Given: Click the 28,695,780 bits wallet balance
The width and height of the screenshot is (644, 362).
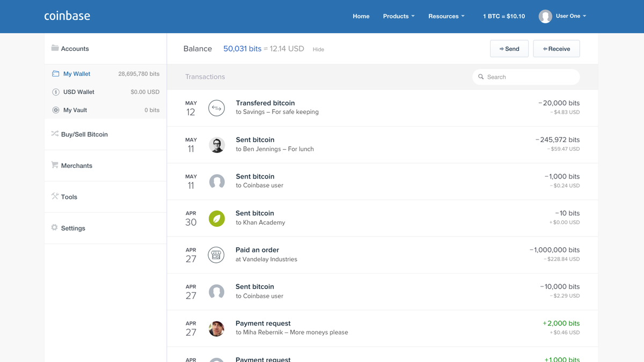Looking at the screenshot, I should pyautogui.click(x=139, y=74).
